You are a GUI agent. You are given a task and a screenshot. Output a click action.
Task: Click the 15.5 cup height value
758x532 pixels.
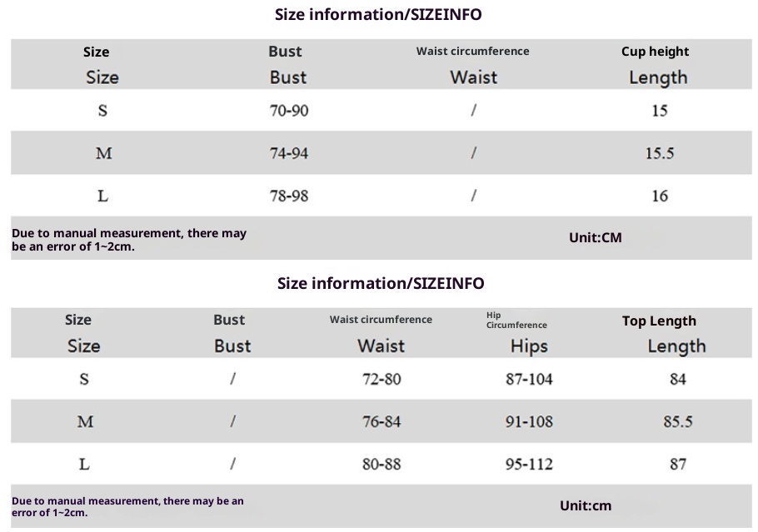point(660,153)
